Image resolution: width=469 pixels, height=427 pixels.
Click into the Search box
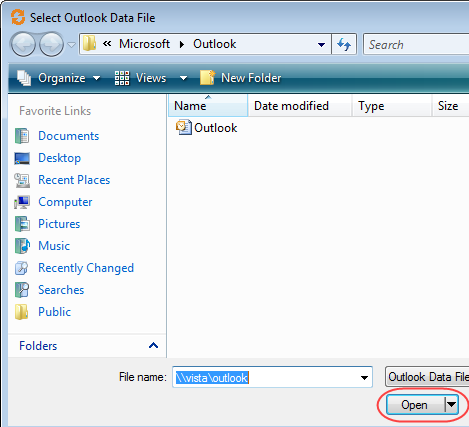coord(416,44)
